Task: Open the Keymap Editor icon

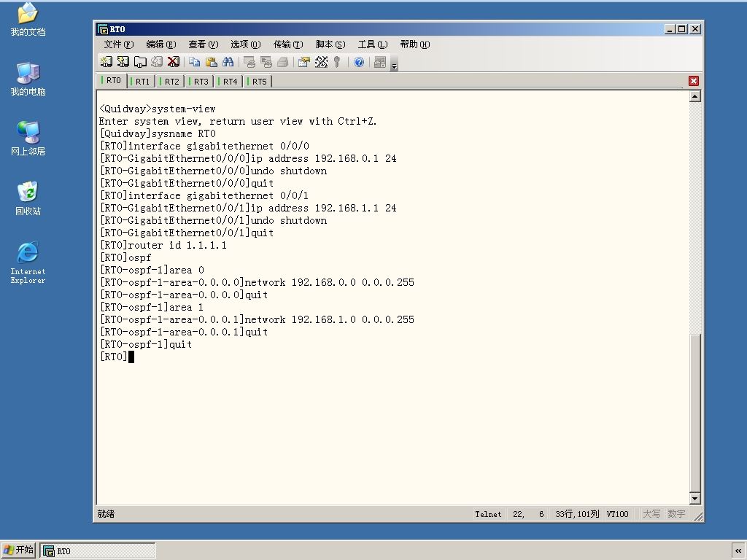Action: pyautogui.click(x=321, y=62)
